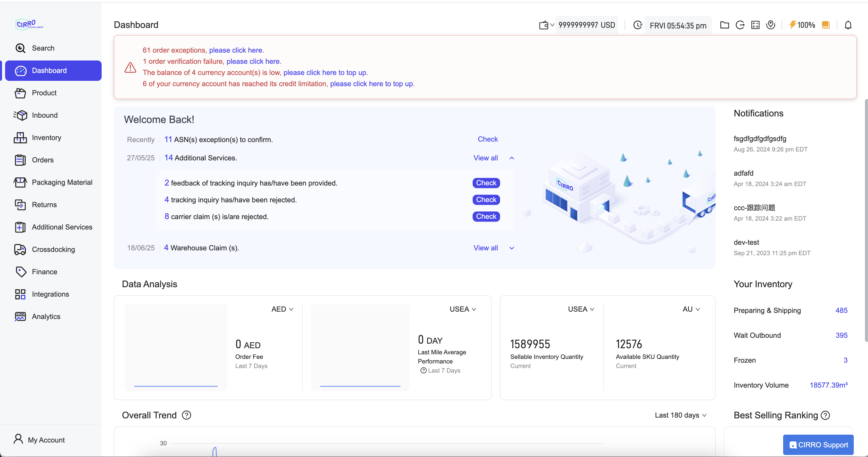
Task: Open AU dropdown for Available SKU Quantity
Action: click(x=691, y=309)
